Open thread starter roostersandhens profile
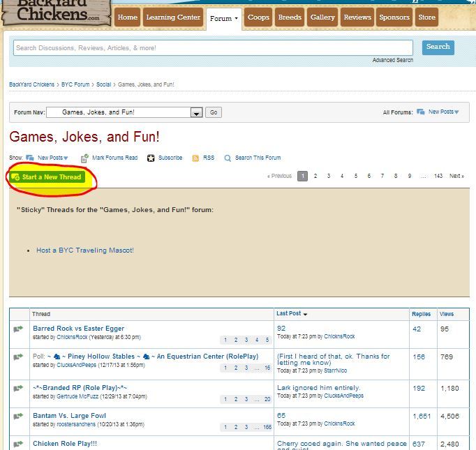This screenshot has height=450, width=476. click(x=76, y=424)
